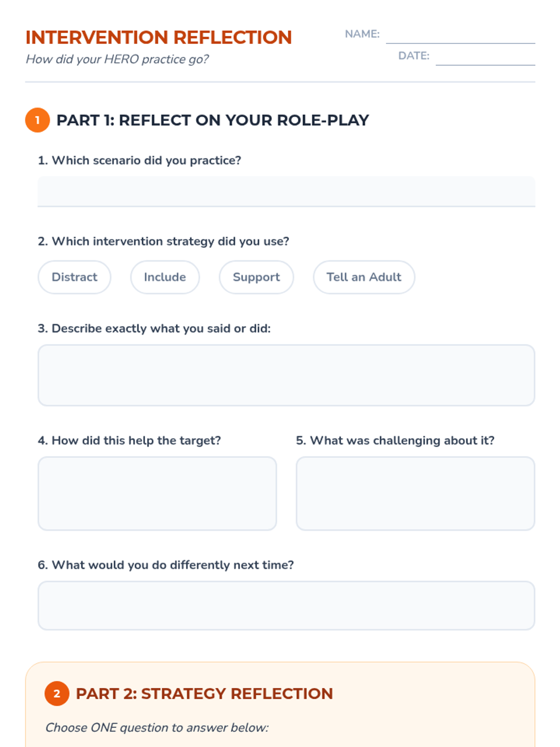This screenshot has height=747, width=560.
Task: Type in the 'what you said or did' box
Action: pyautogui.click(x=286, y=375)
